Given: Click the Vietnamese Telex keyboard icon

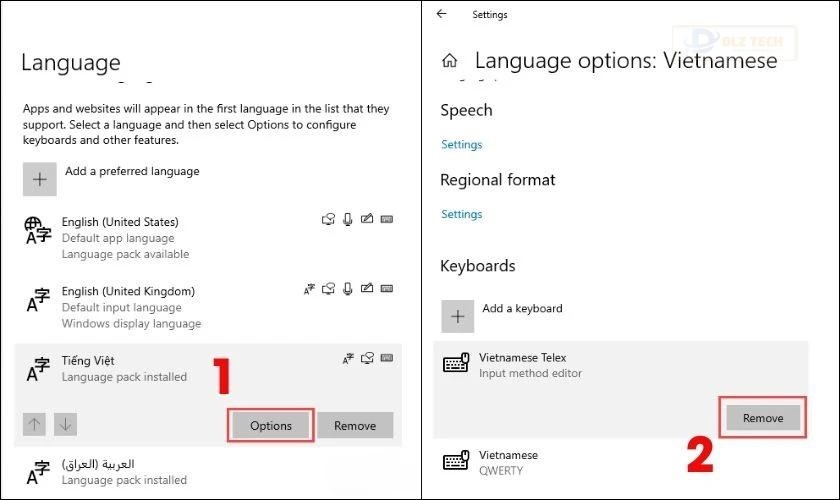Looking at the screenshot, I should tap(456, 365).
